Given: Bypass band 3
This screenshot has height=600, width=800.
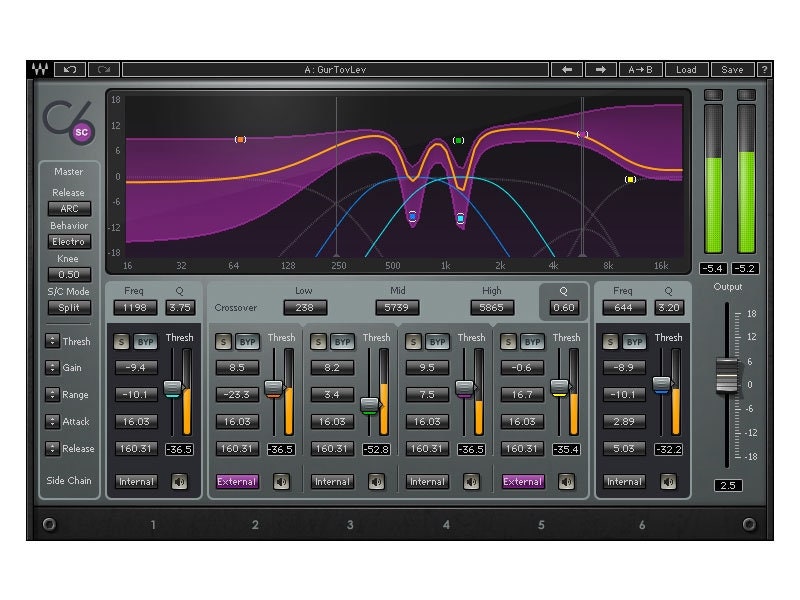Looking at the screenshot, I should pyautogui.click(x=342, y=342).
